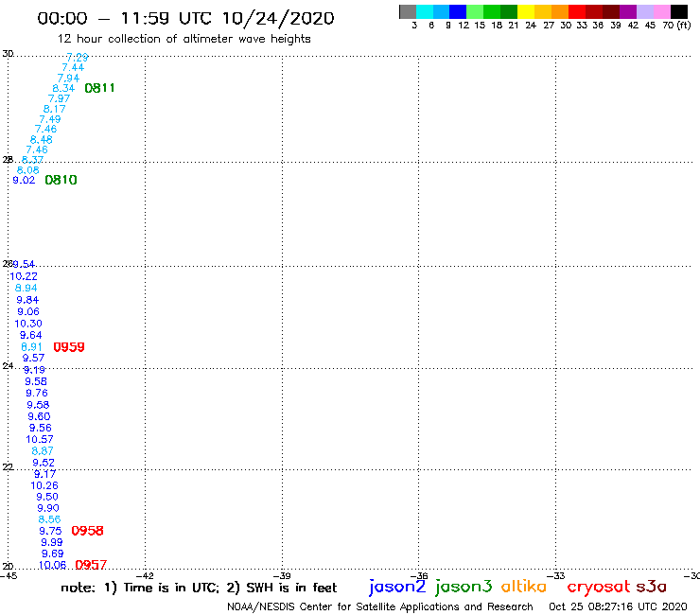Select the 10.30 wave height reading
700x615 pixels.
click(x=28, y=324)
